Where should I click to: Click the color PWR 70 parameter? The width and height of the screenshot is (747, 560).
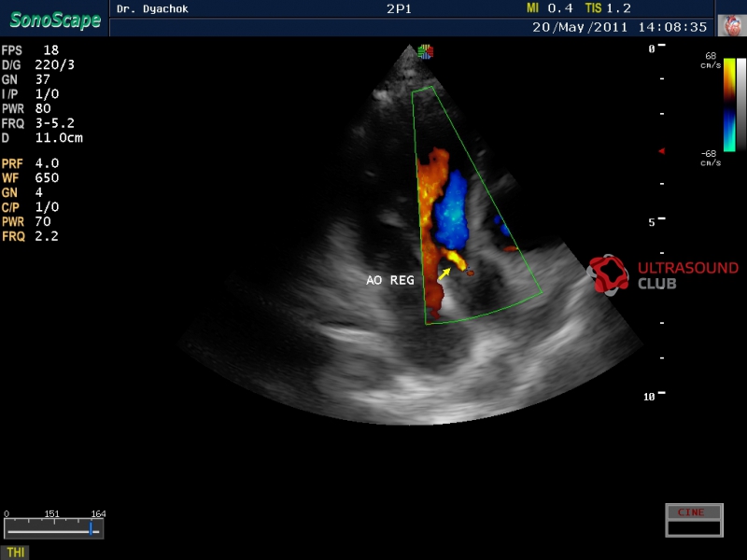point(26,222)
